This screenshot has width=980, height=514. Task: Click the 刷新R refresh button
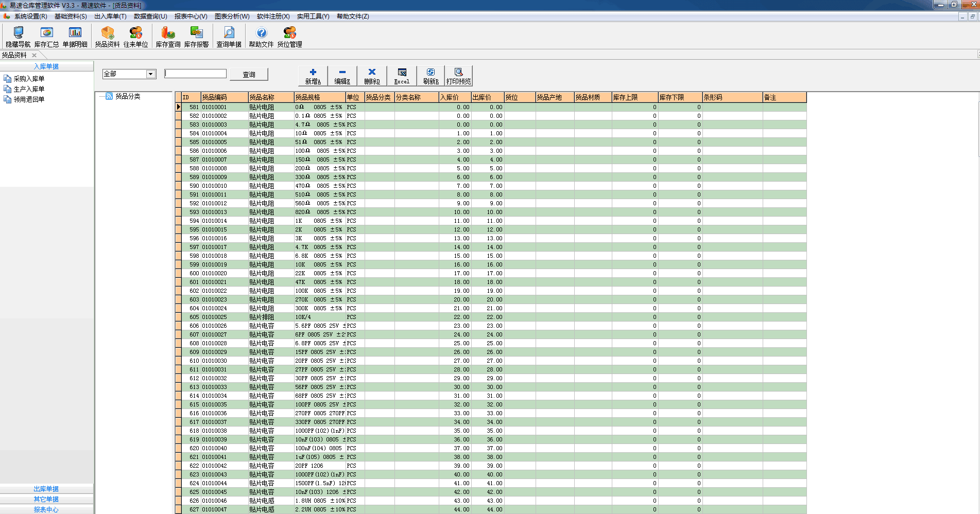click(x=431, y=76)
